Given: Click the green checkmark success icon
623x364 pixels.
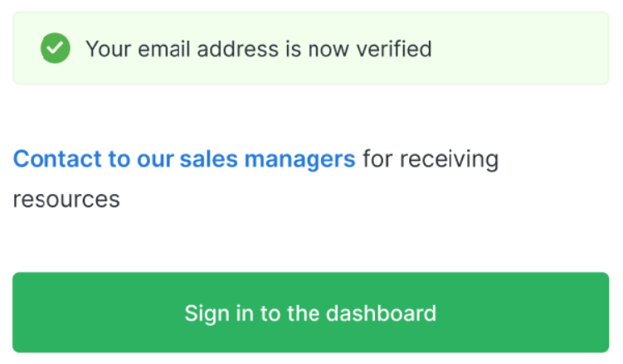Looking at the screenshot, I should coord(56,48).
